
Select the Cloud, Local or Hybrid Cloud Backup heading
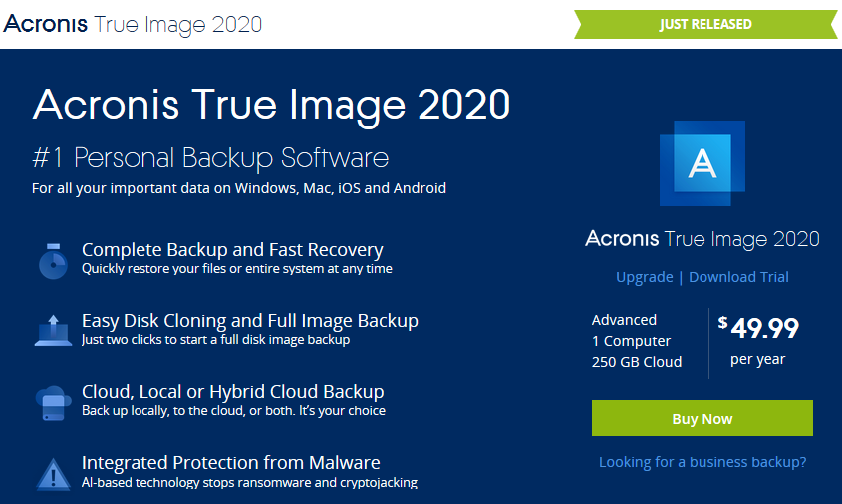click(x=232, y=391)
